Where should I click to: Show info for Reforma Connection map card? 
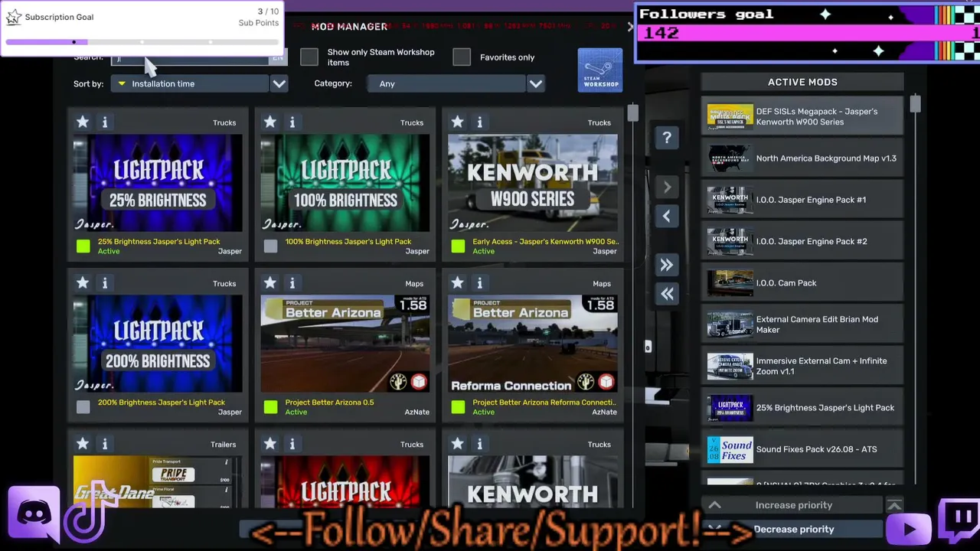pyautogui.click(x=480, y=282)
